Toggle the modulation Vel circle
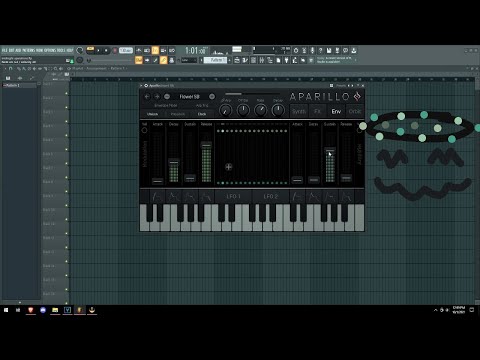The width and height of the screenshot is (480, 360). 144,130
